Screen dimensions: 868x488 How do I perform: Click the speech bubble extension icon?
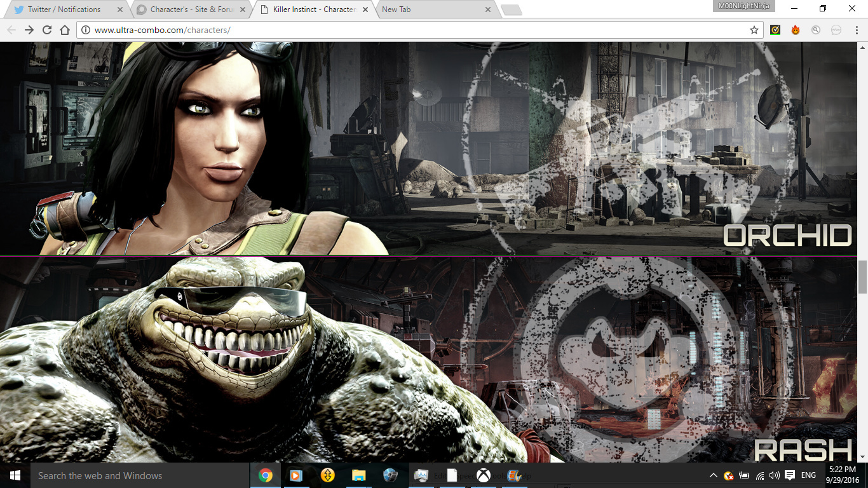[x=836, y=30]
